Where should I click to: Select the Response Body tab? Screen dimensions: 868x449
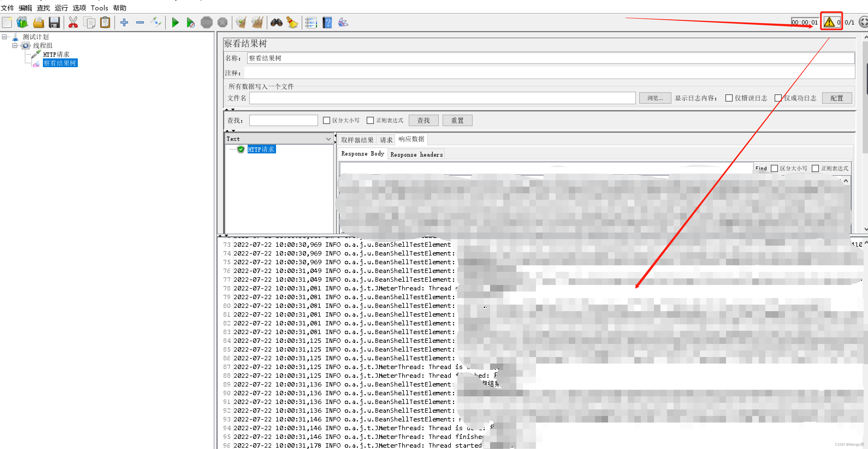[363, 154]
